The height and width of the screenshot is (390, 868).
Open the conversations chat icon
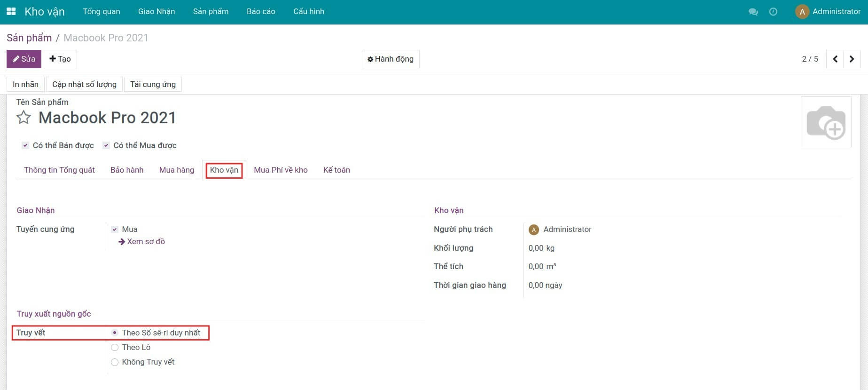coord(753,12)
